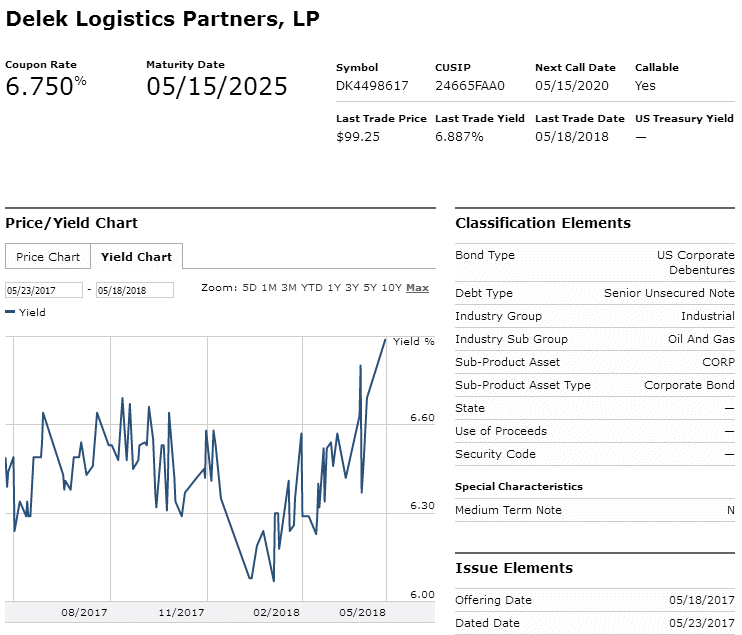The height and width of the screenshot is (635, 742).
Task: Click the Issue Elements heading
Action: [x=514, y=568]
